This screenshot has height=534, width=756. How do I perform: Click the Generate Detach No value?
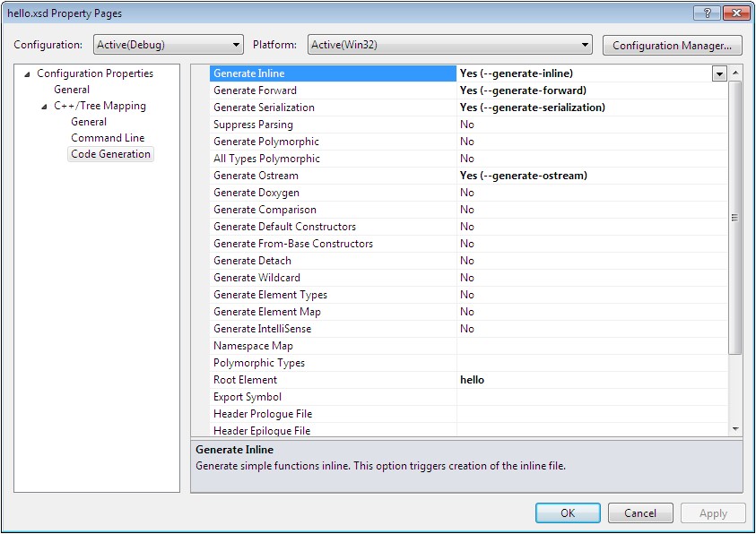(467, 261)
